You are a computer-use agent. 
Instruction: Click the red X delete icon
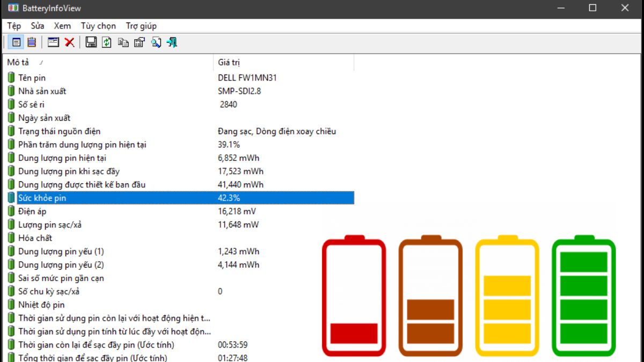[70, 42]
